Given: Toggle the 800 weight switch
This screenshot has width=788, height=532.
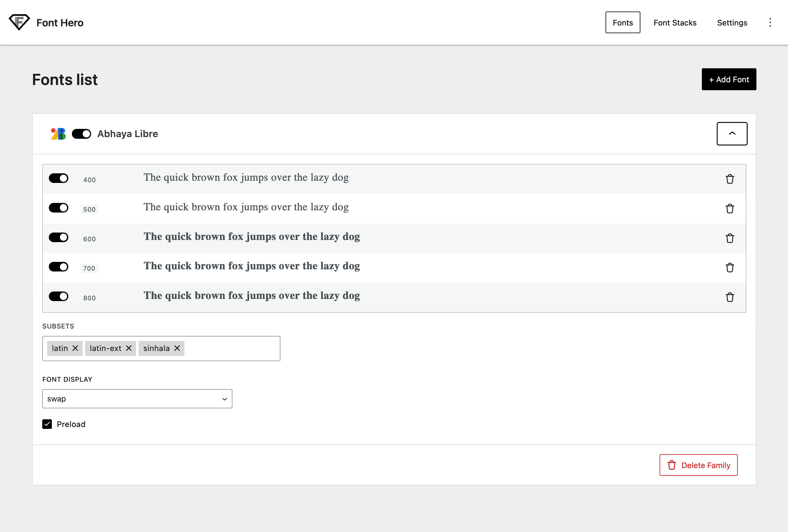Looking at the screenshot, I should pyautogui.click(x=59, y=296).
